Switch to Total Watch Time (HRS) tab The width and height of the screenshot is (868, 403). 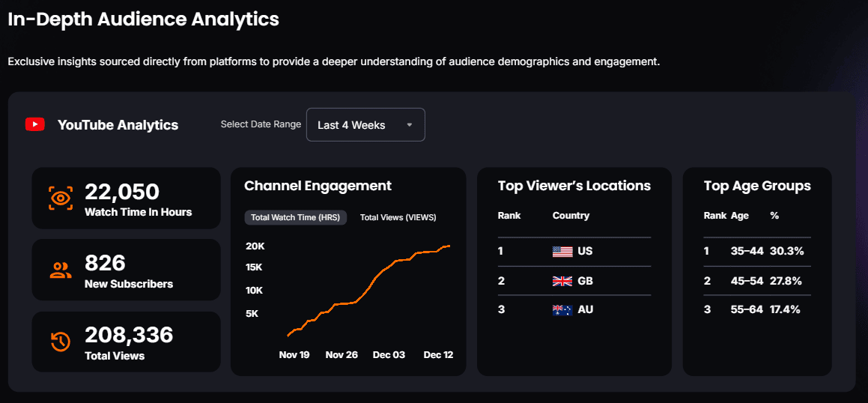coord(295,217)
